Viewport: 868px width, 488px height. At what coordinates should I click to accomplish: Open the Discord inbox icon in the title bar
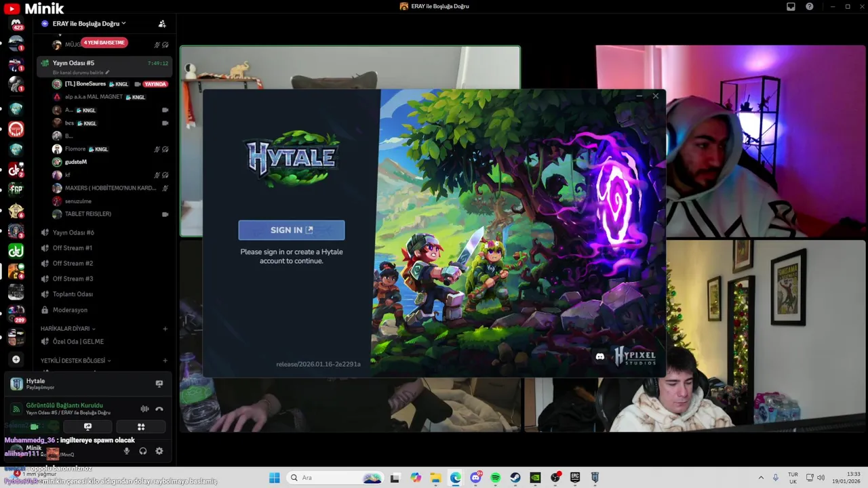click(791, 7)
